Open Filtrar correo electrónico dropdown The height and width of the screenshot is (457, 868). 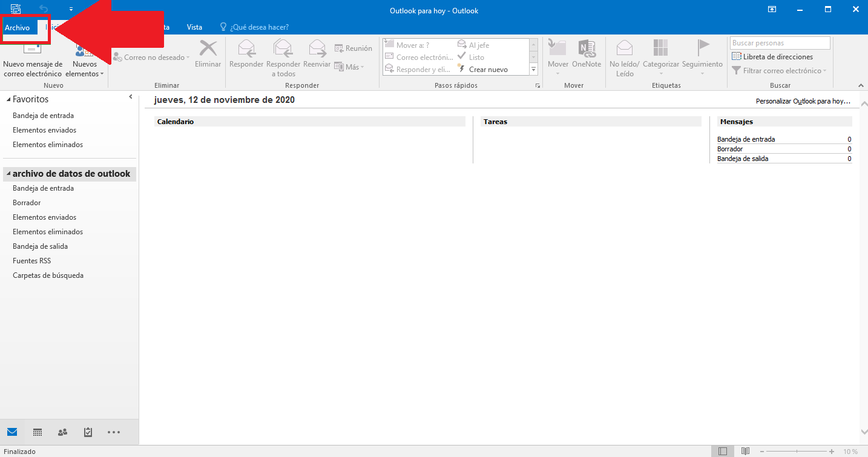780,71
